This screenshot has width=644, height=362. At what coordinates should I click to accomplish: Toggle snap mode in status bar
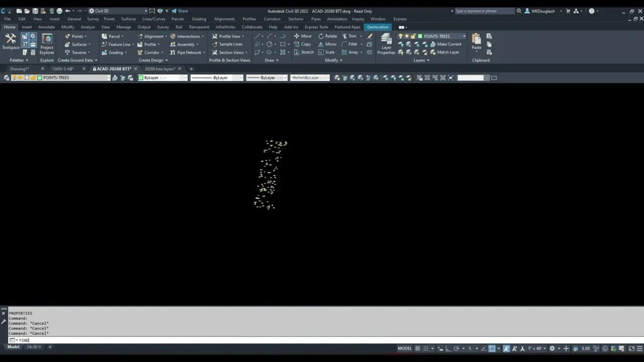426,348
